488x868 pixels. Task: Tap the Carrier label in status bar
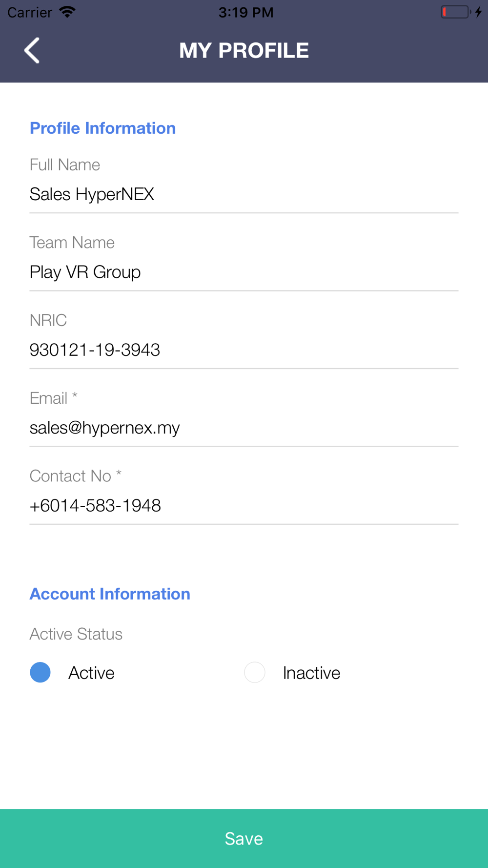pos(30,12)
